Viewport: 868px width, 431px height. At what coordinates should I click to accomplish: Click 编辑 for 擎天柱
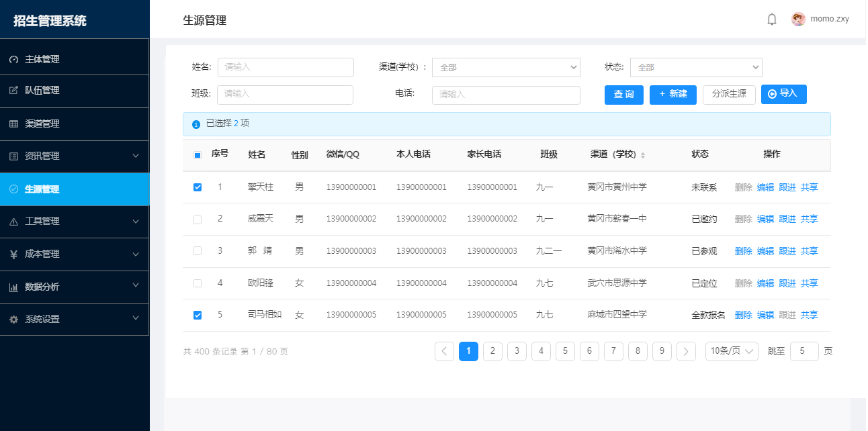click(x=765, y=187)
